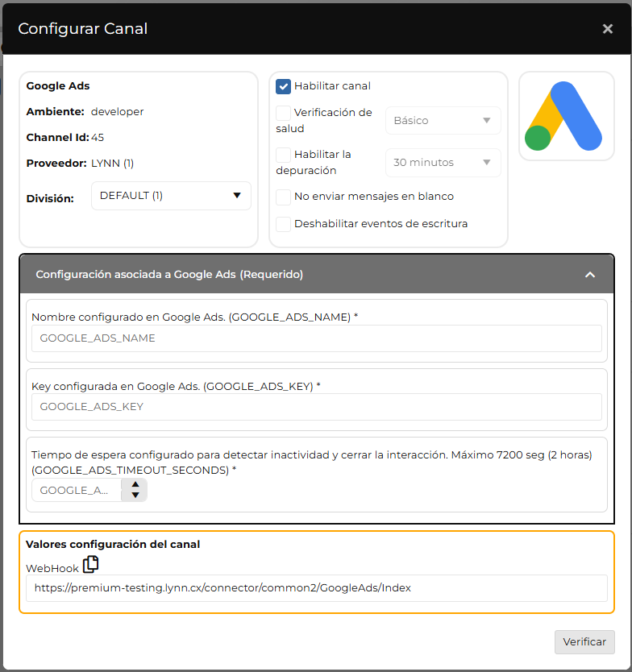Click the Verificar button
Image resolution: width=632 pixels, height=672 pixels.
point(584,641)
